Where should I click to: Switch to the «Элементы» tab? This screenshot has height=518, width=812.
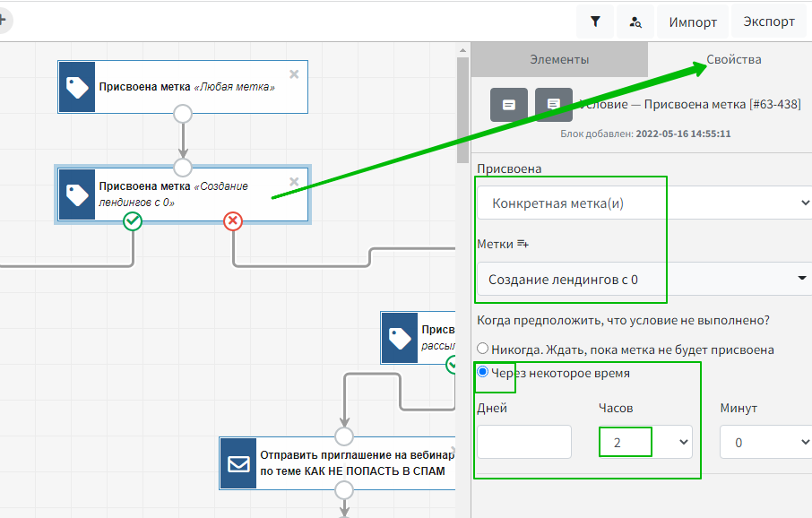click(x=559, y=60)
